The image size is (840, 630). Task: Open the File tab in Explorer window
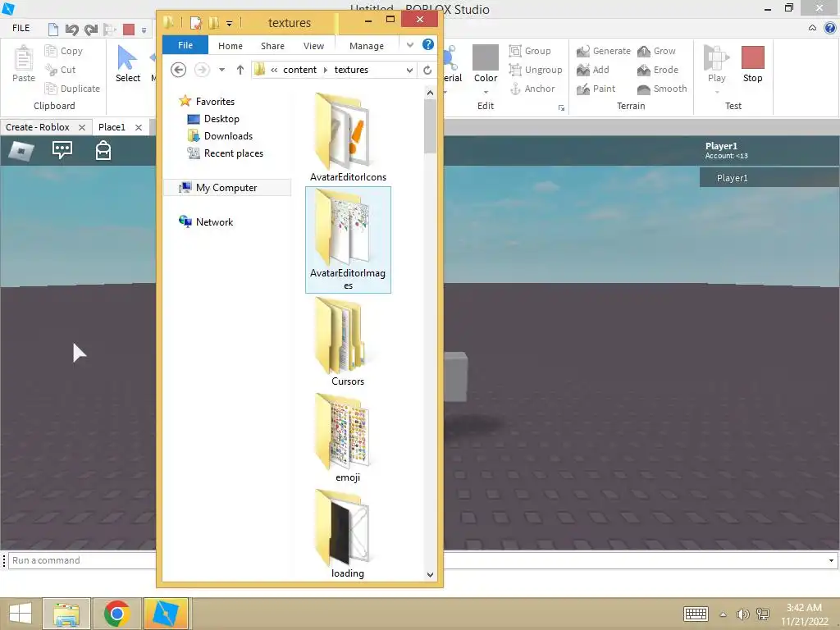point(185,45)
